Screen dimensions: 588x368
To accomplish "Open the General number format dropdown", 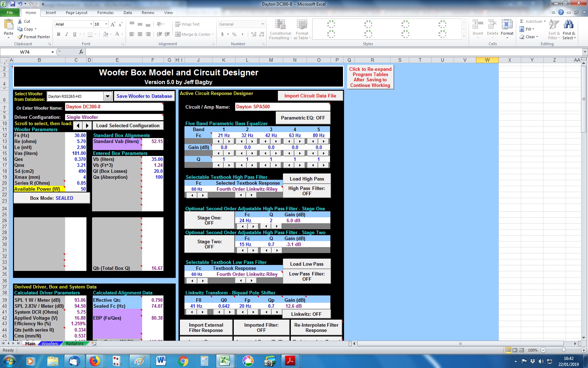I will (262, 24).
